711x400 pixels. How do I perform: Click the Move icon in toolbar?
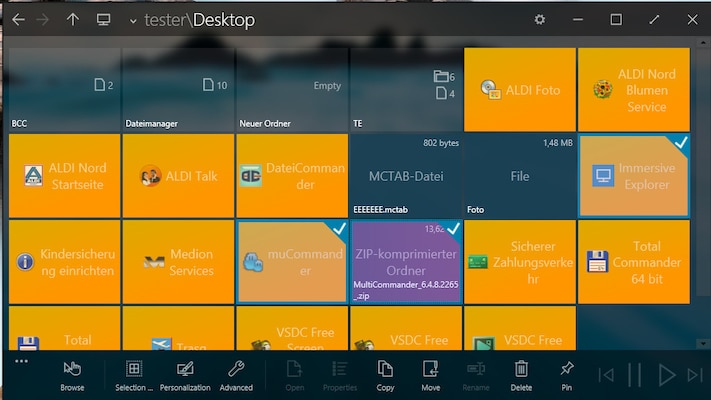[x=430, y=374]
